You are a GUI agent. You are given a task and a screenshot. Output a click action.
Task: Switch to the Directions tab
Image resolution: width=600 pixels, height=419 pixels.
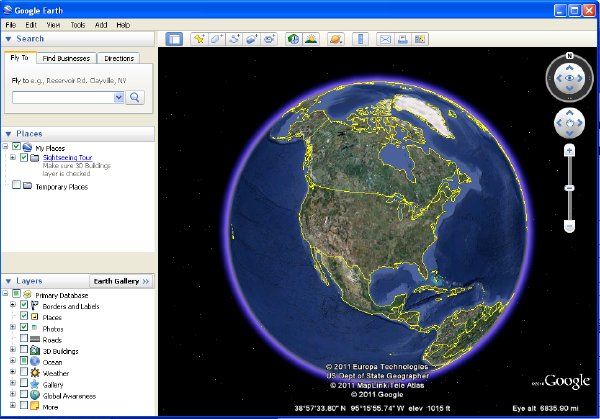pos(119,58)
